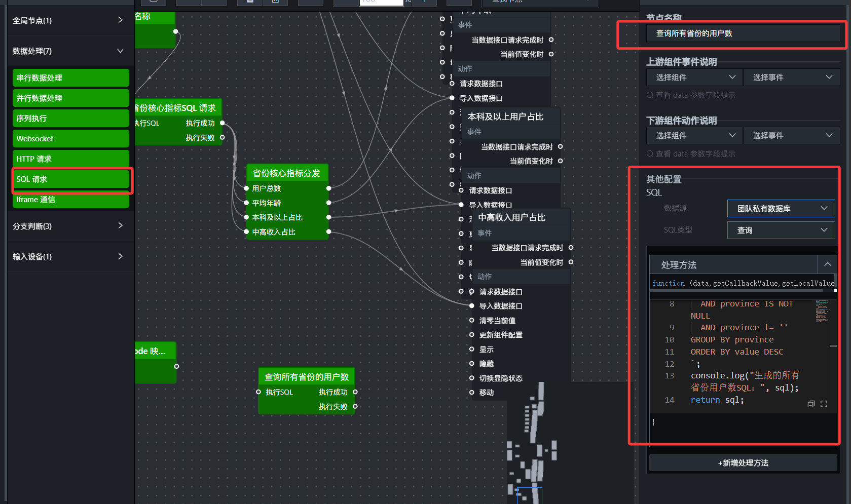
Task: Open 选择事件 dropdown under 上游组件事件说明
Action: click(792, 77)
